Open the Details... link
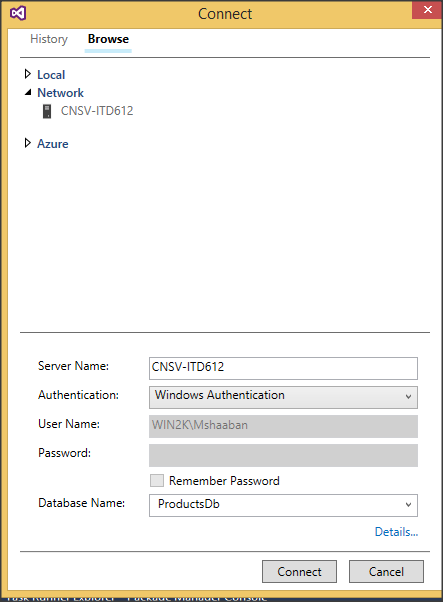Image resolution: width=443 pixels, height=602 pixels. [x=396, y=532]
